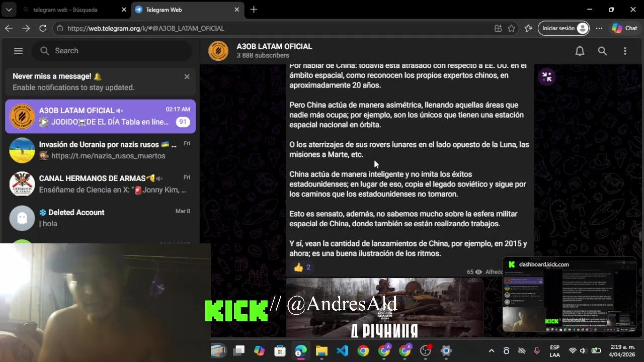Open the video thumbnail below the message
This screenshot has width=644, height=362.
click(x=385, y=308)
